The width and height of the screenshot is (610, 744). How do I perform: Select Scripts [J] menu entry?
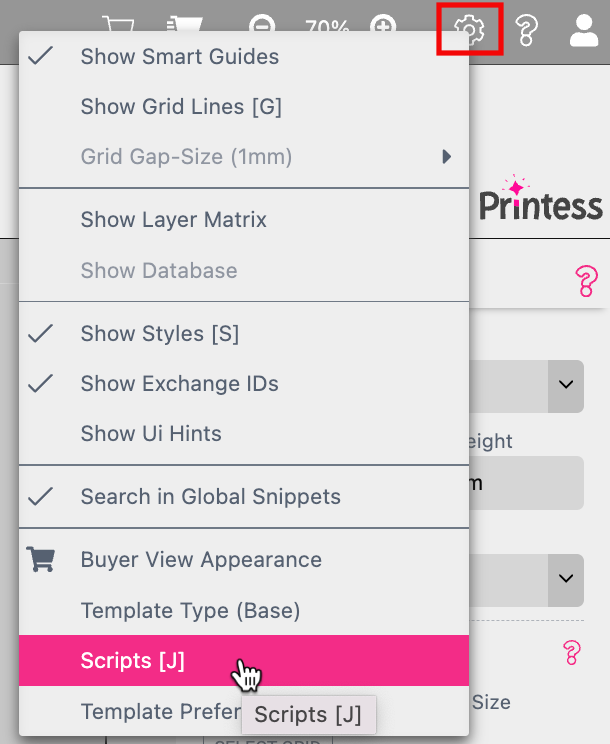point(244,660)
